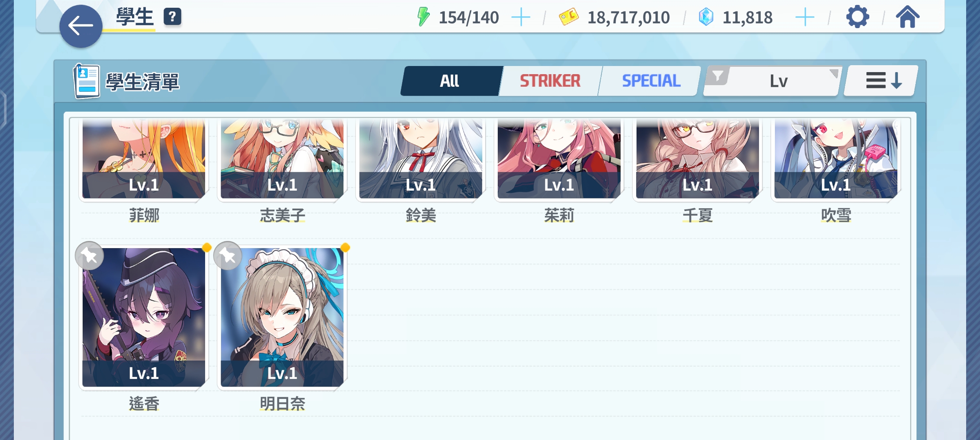Viewport: 980px width, 440px height.
Task: Open the filter funnel options
Action: [x=717, y=76]
